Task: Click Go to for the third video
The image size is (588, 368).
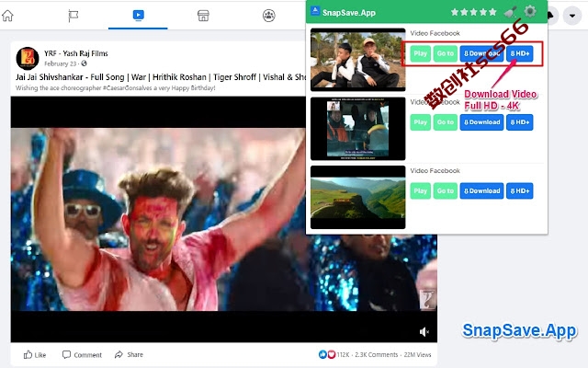Action: click(x=445, y=191)
